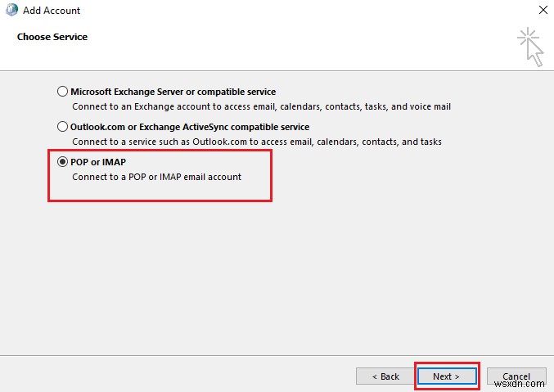Click the Add Account globe icon

click(11, 10)
